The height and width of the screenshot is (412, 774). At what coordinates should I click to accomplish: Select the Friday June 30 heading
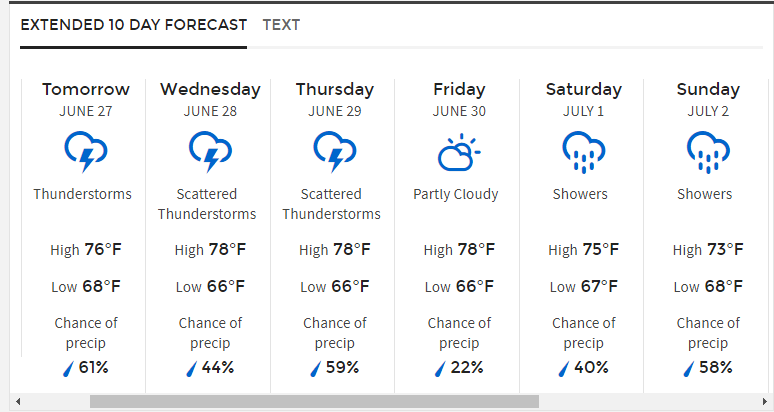tap(459, 100)
